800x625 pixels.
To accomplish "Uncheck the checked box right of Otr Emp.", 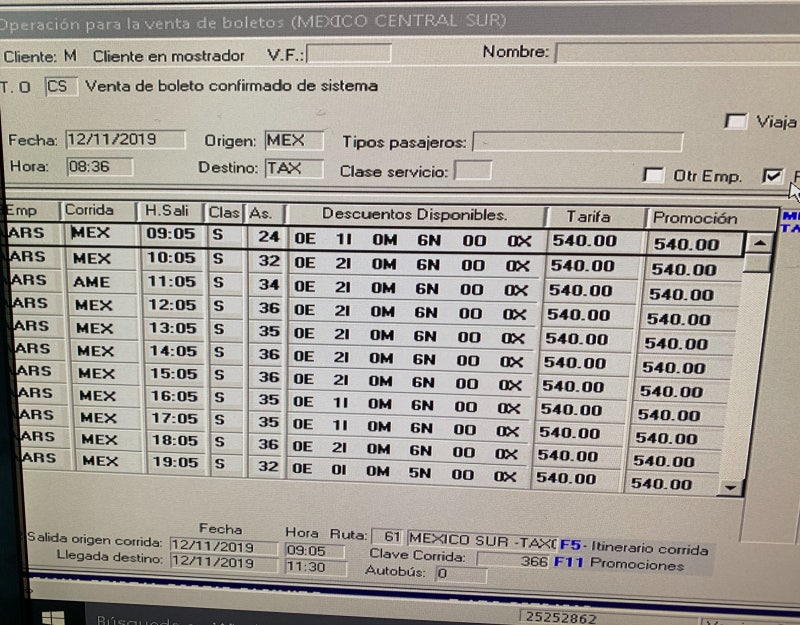I will pos(772,176).
